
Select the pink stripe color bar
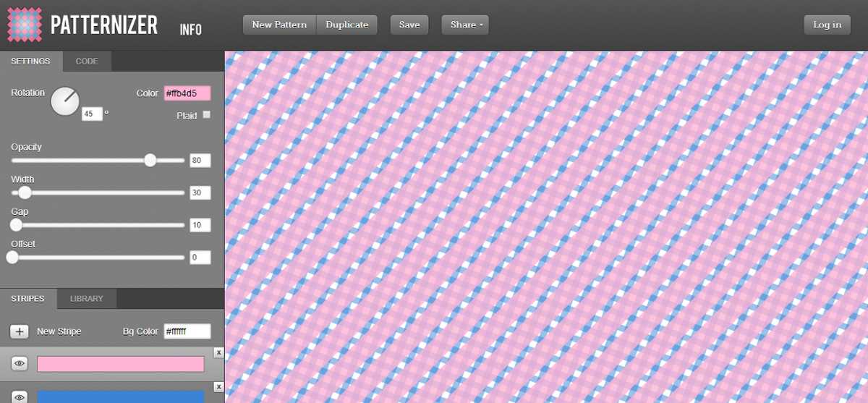point(121,364)
